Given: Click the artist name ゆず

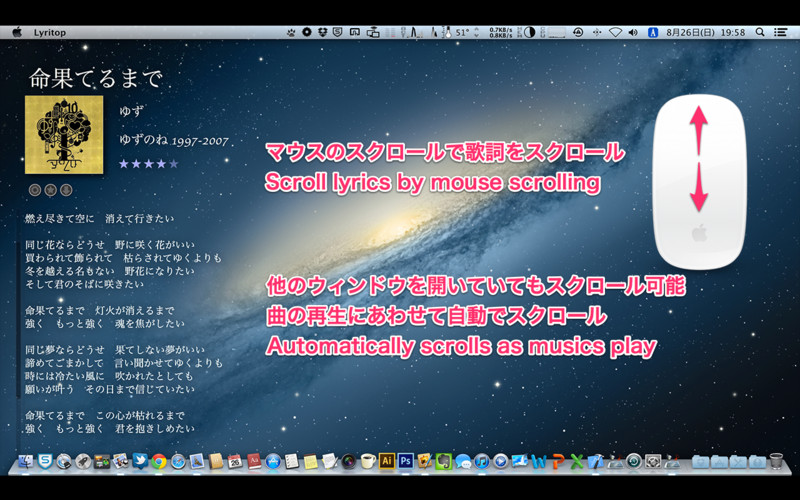Looking at the screenshot, I should [131, 111].
